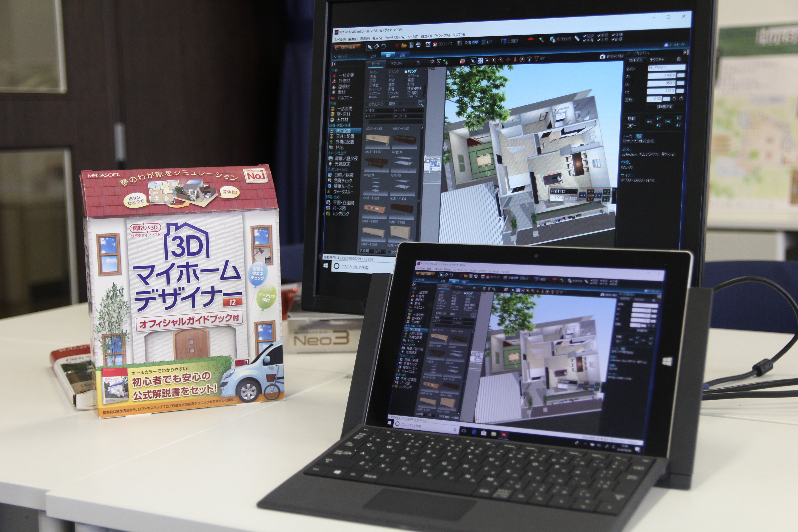Click the Windows Start button on the monitor's taskbar
798x532 pixels.
(x=326, y=266)
